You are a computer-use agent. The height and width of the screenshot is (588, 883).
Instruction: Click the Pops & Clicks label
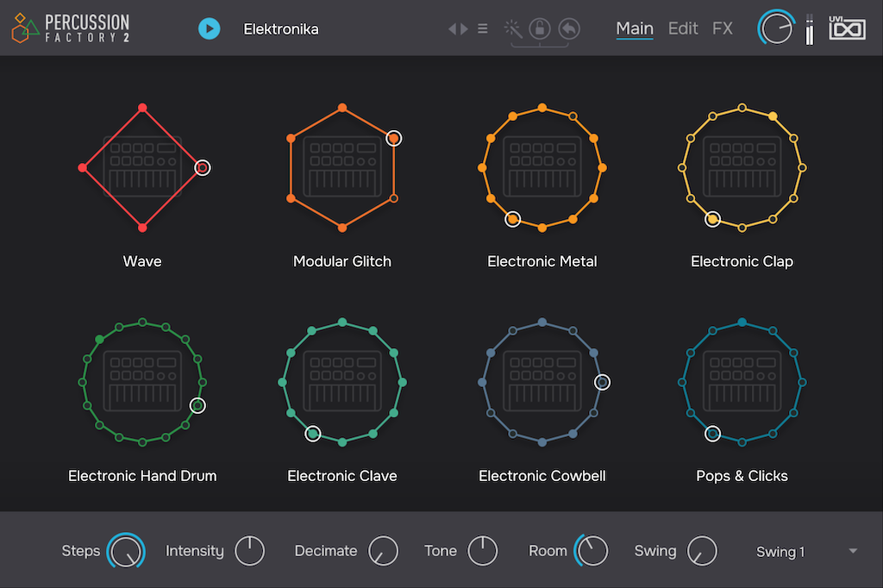pyautogui.click(x=742, y=476)
